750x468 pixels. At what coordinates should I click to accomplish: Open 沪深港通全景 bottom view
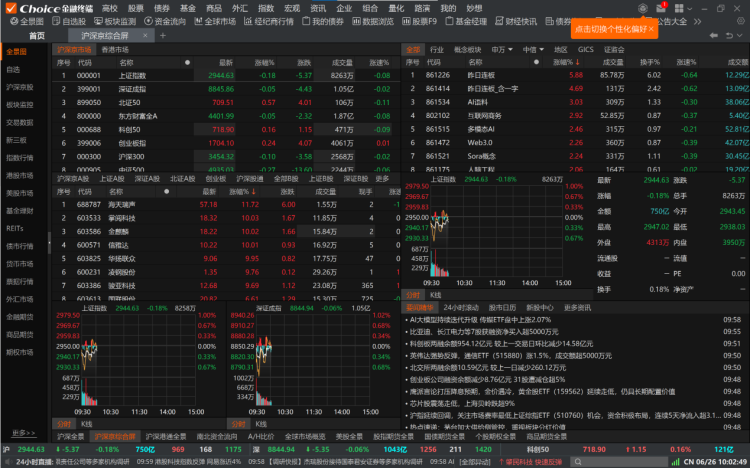coord(166,436)
